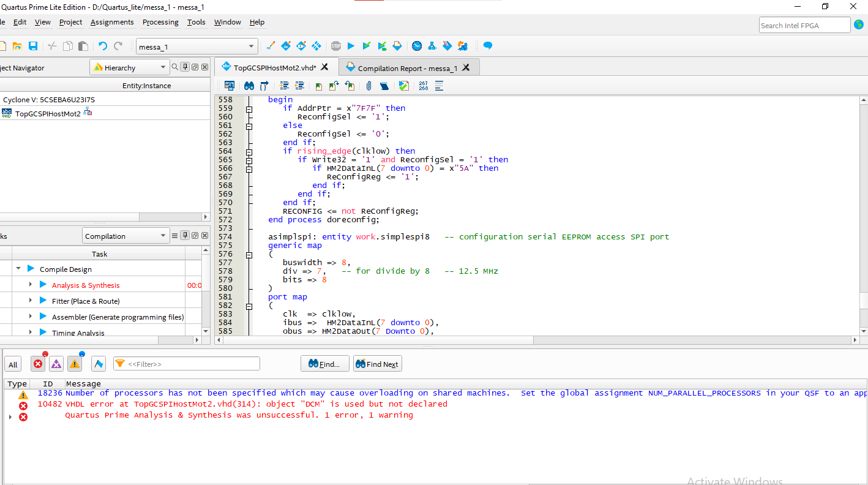The height and width of the screenshot is (485, 868).
Task: Pin the Tasks panel
Action: pyautogui.click(x=185, y=236)
